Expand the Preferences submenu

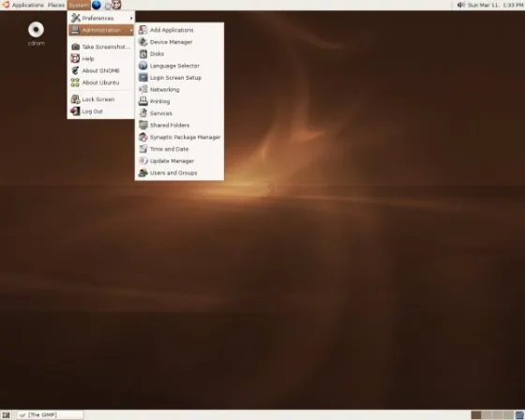coord(101,18)
